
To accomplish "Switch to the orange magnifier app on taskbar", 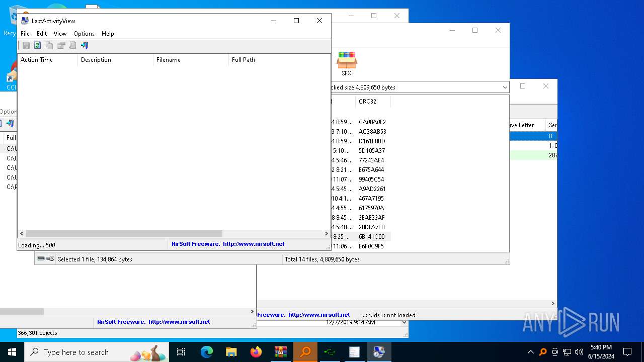I will point(305,352).
